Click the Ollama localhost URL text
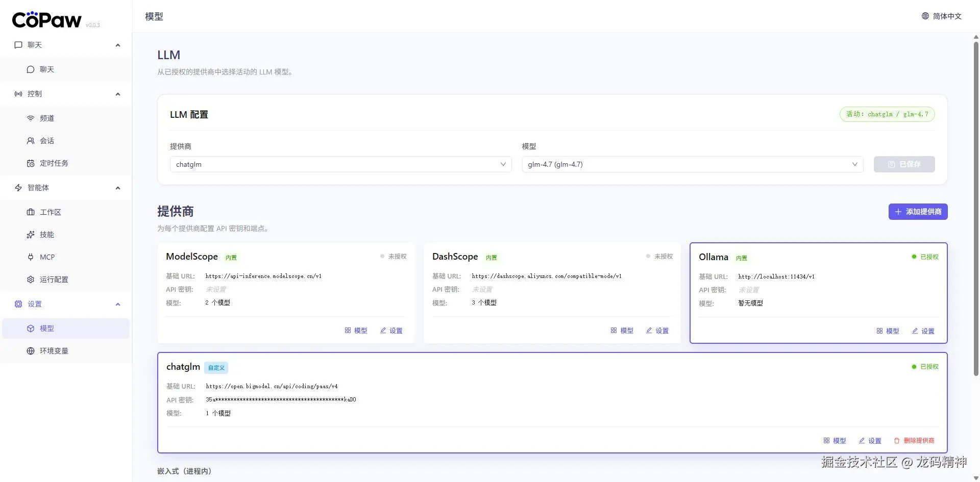980x482 pixels. [x=776, y=276]
